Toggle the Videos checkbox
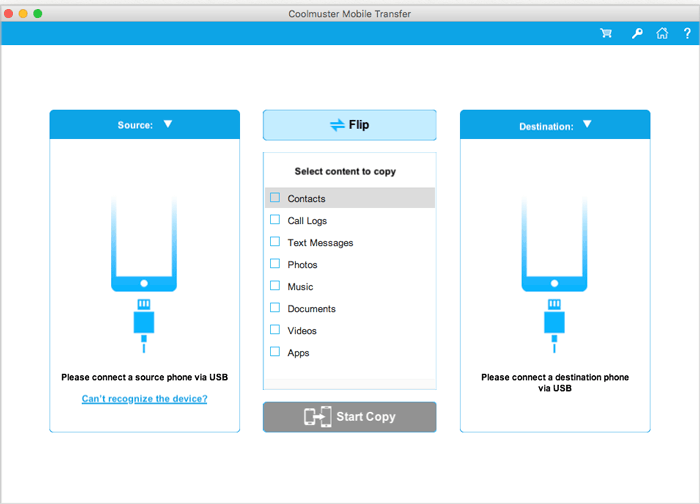 275,330
